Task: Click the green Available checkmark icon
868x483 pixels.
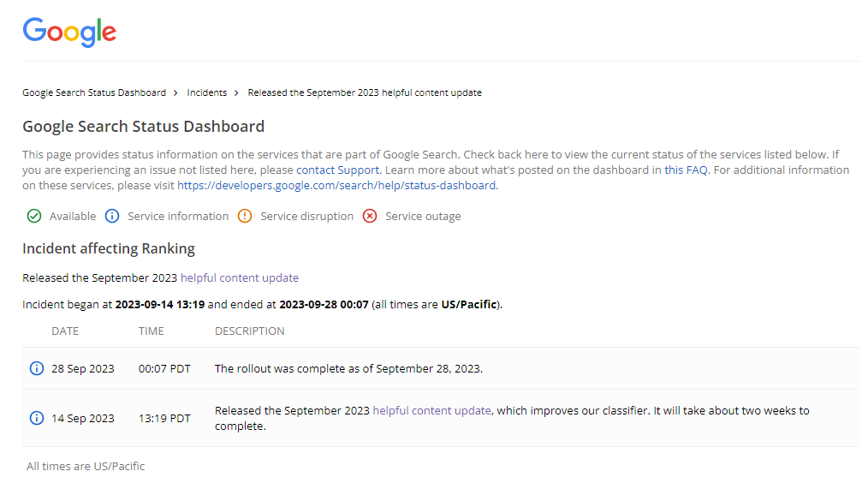Action: (34, 216)
